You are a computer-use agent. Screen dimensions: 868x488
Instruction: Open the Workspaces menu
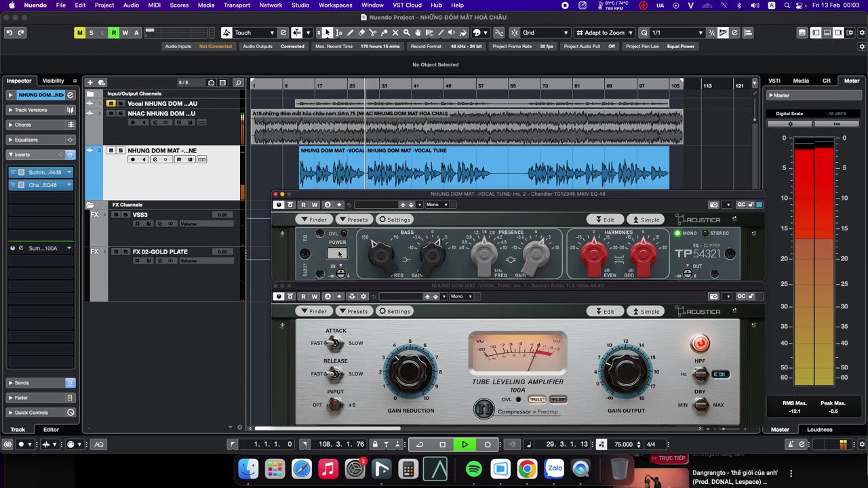click(335, 5)
